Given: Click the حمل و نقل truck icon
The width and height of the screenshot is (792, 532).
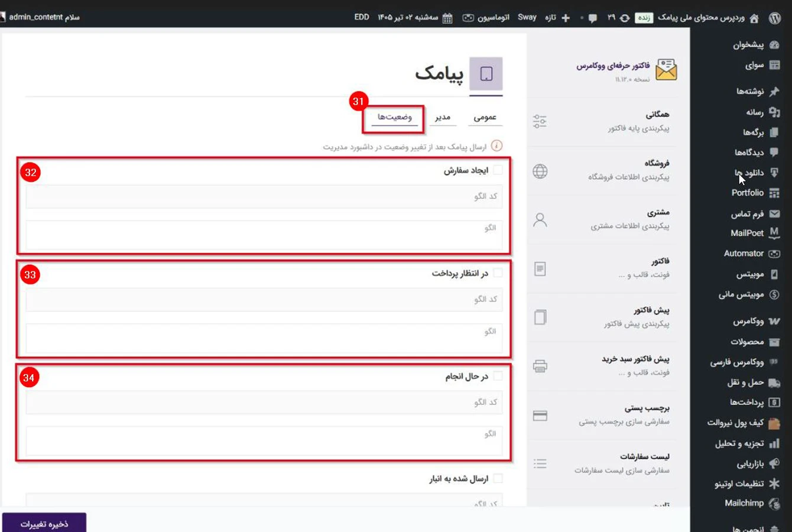Looking at the screenshot, I should click(x=774, y=382).
